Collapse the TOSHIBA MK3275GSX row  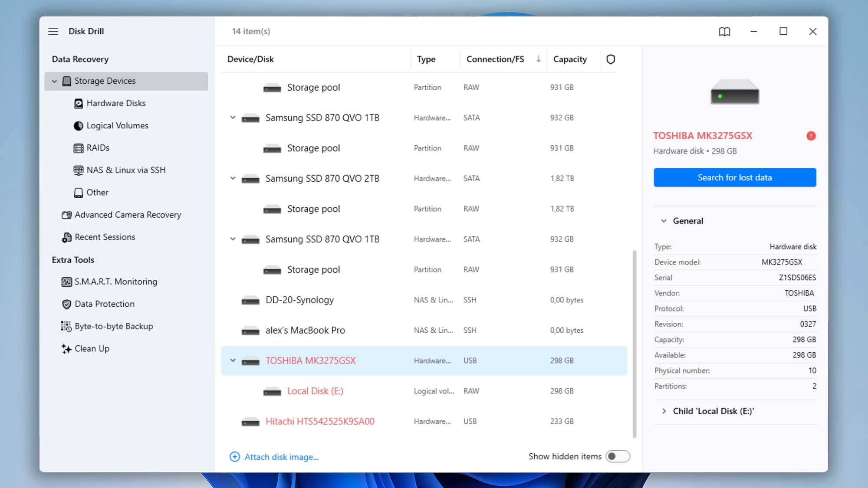point(233,360)
